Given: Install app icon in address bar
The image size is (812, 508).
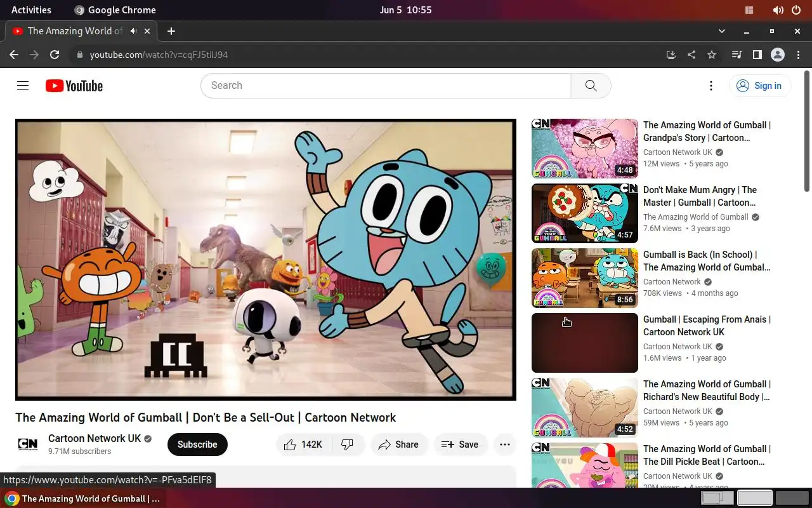Looking at the screenshot, I should [671, 55].
